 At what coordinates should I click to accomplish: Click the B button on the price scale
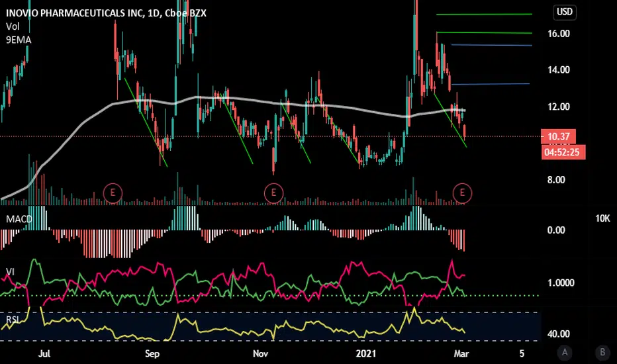[602, 352]
